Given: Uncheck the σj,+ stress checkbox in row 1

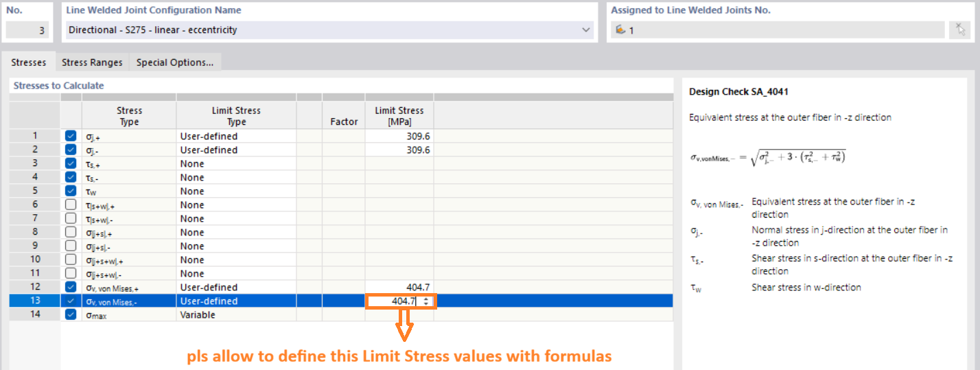Looking at the screenshot, I should click(x=71, y=137).
